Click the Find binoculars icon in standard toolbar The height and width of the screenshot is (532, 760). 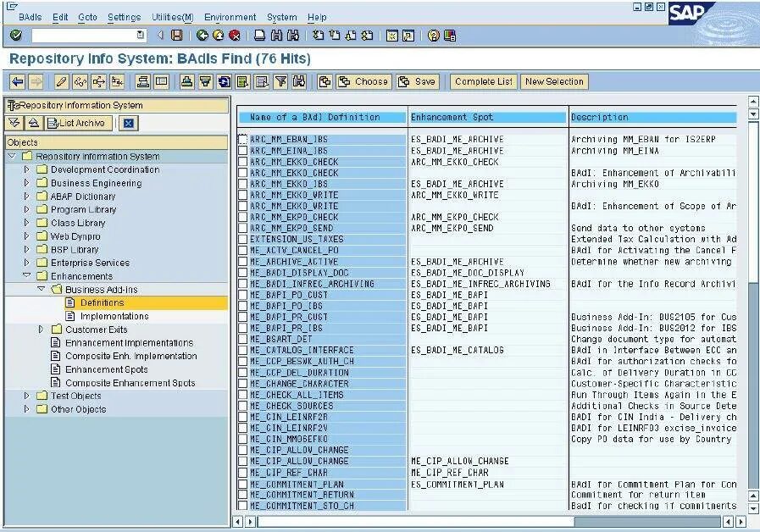[276, 36]
